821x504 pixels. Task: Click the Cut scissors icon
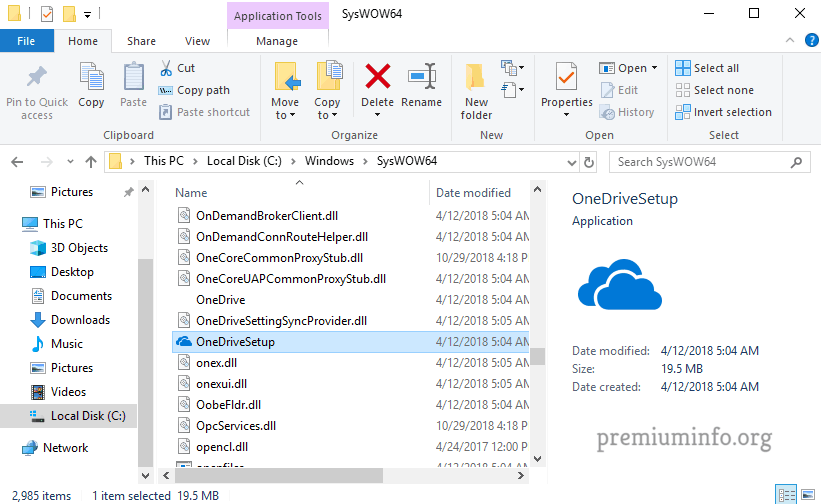pyautogui.click(x=166, y=68)
